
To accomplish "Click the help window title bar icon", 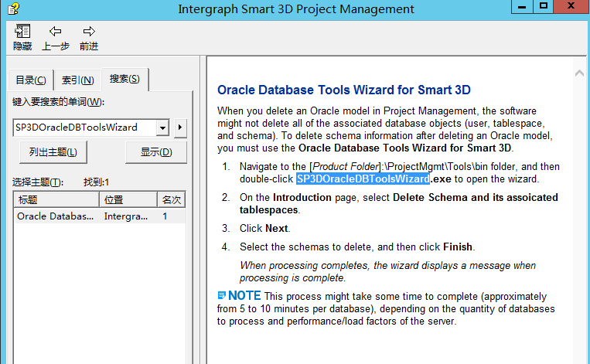I will (14, 9).
